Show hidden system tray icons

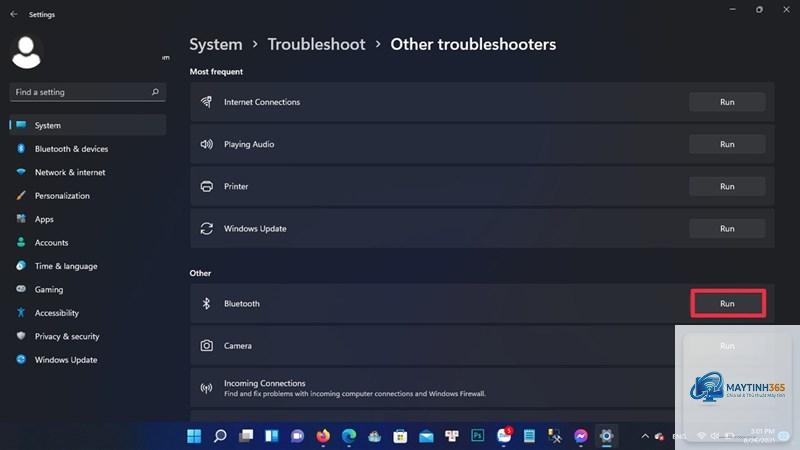pyautogui.click(x=645, y=436)
